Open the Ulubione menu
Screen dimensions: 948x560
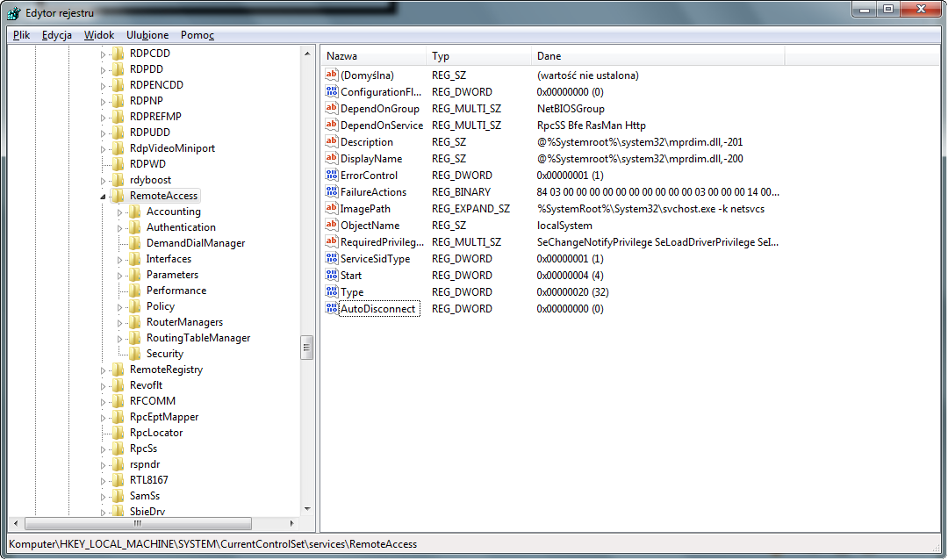(x=147, y=35)
